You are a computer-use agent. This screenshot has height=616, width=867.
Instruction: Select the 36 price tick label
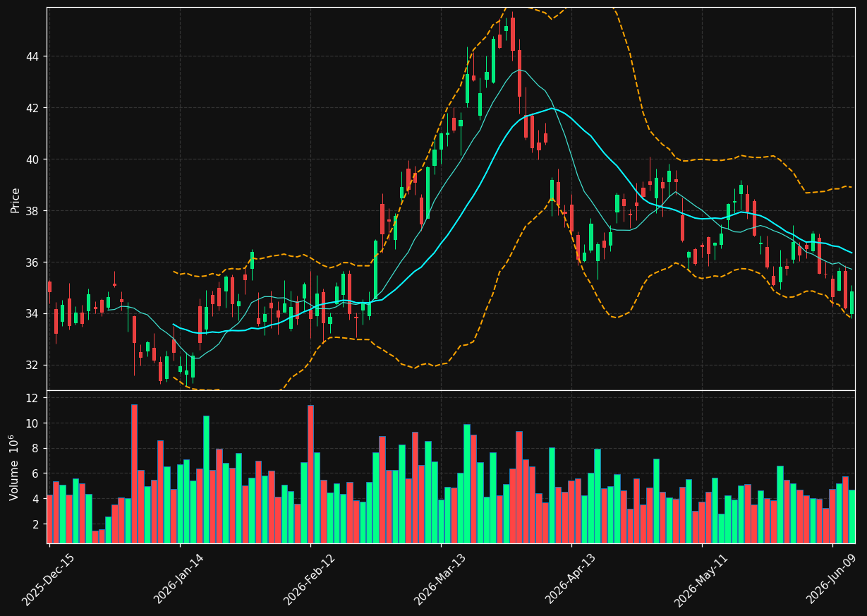[x=34, y=262]
